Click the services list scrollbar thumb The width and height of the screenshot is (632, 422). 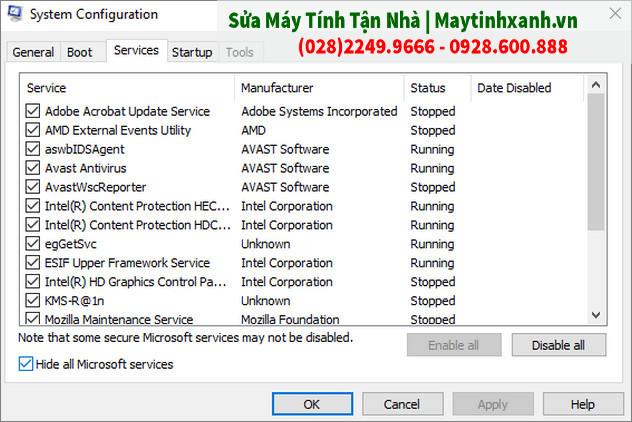tap(596, 162)
